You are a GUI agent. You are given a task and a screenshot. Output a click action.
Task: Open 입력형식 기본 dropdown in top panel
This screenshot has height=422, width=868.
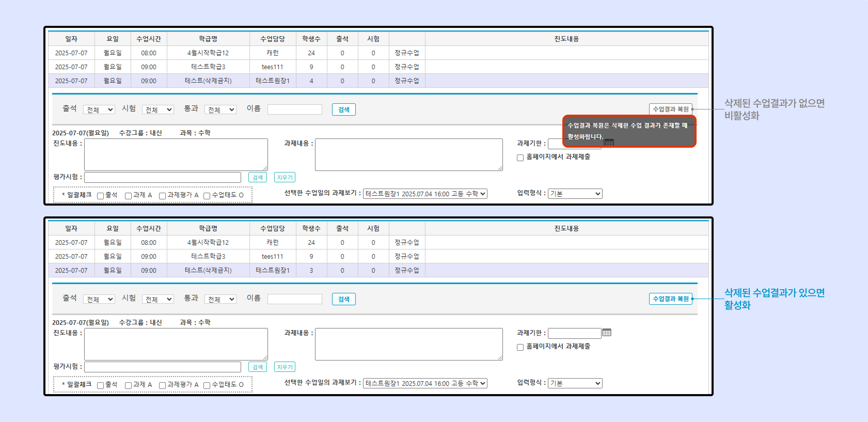575,194
